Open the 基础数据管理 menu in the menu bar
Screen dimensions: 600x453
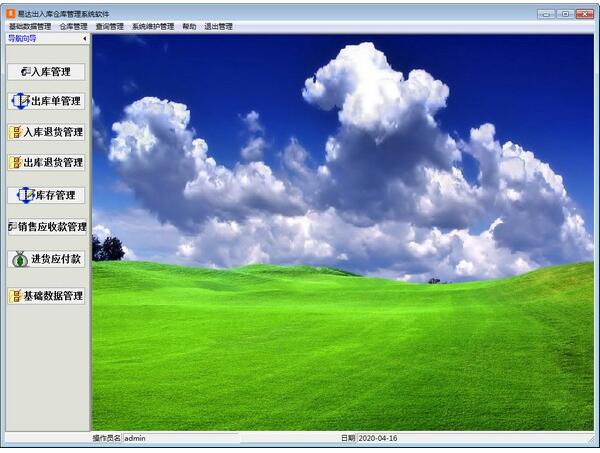pos(29,27)
